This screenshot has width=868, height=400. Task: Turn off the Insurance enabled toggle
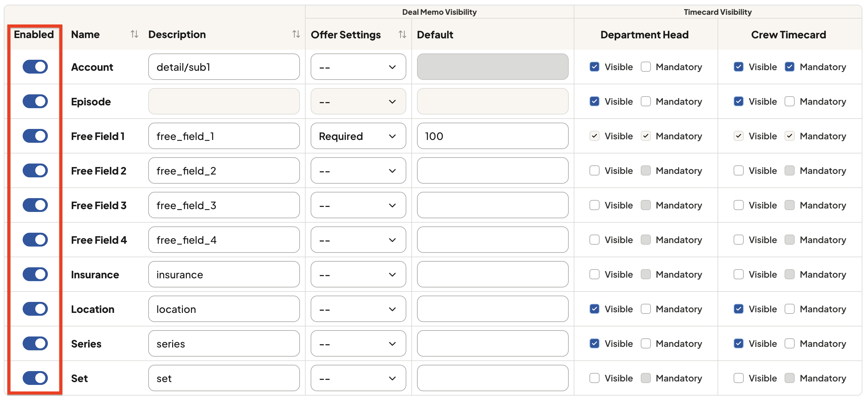35,274
